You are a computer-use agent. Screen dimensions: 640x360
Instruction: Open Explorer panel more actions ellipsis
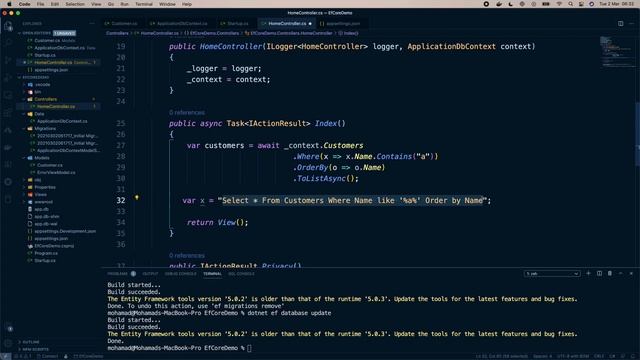(92, 24)
